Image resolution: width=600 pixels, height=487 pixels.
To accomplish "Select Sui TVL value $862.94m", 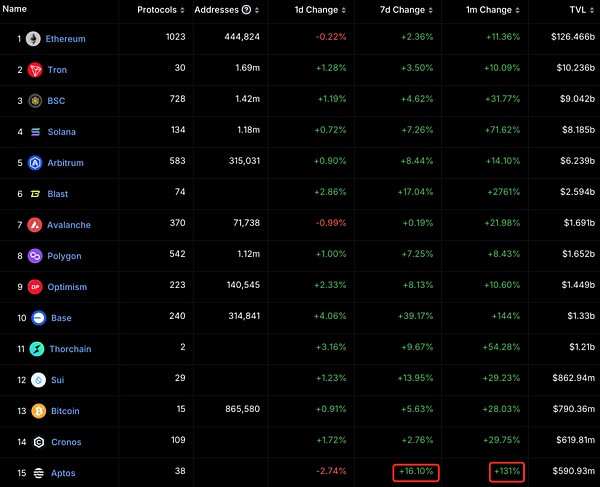I will 574,378.
